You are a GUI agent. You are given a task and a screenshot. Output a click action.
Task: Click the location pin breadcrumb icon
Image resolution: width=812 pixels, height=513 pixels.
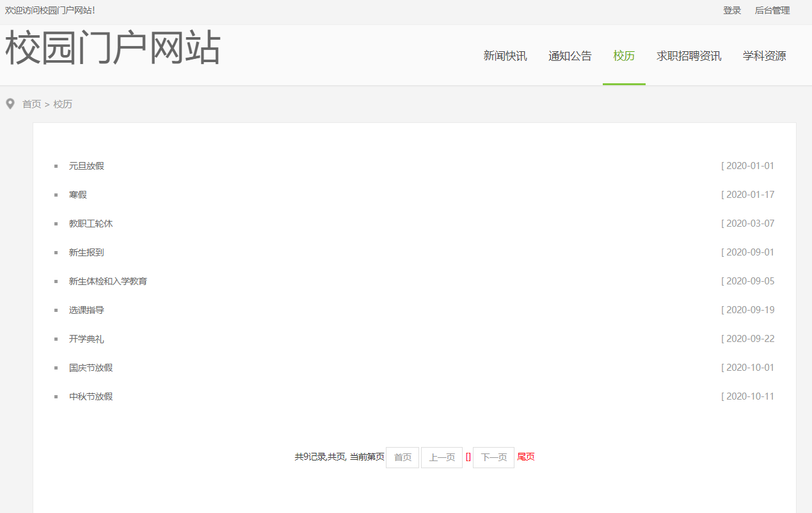(x=10, y=104)
